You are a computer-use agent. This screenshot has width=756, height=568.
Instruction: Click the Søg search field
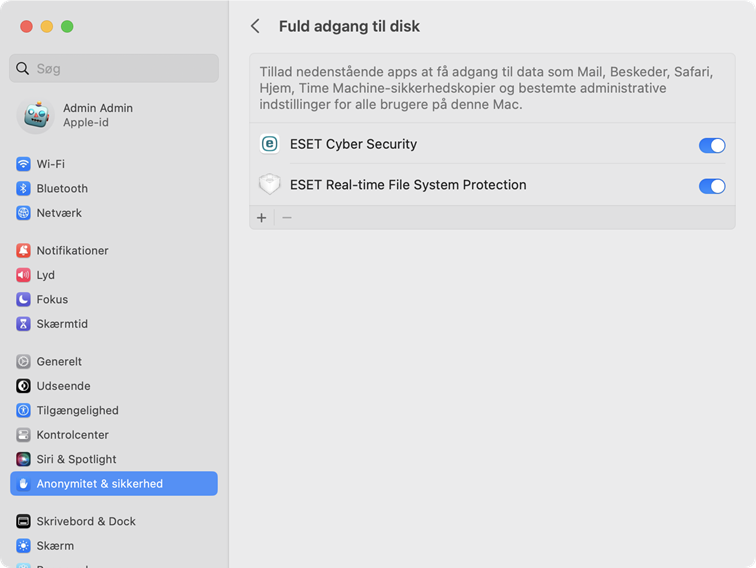tap(114, 68)
